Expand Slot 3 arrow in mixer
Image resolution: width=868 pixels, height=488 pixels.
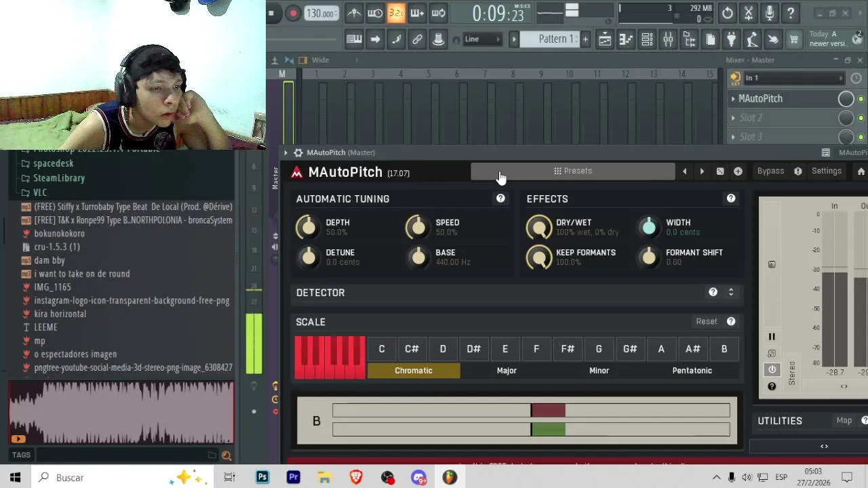(x=733, y=137)
